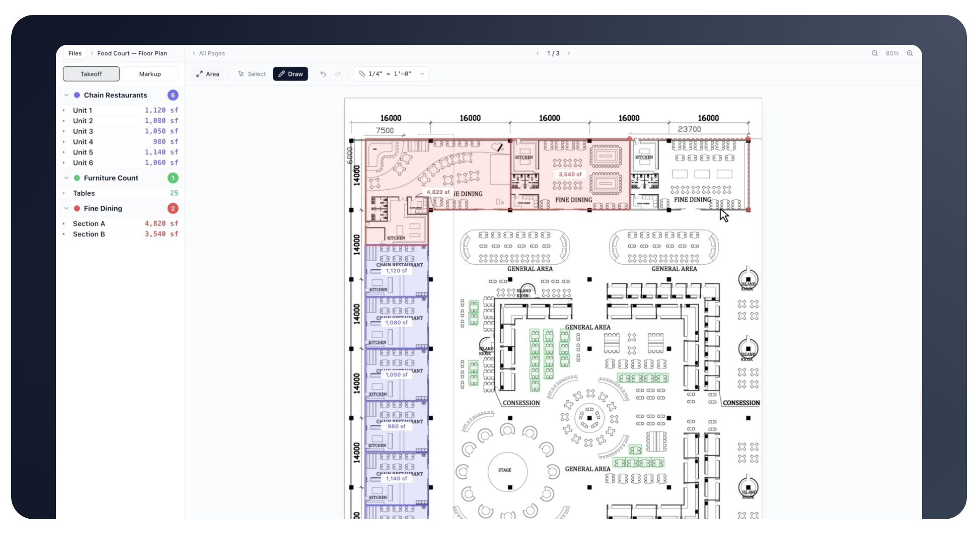Open the Files breadcrumb button
The height and width of the screenshot is (536, 980).
(75, 53)
